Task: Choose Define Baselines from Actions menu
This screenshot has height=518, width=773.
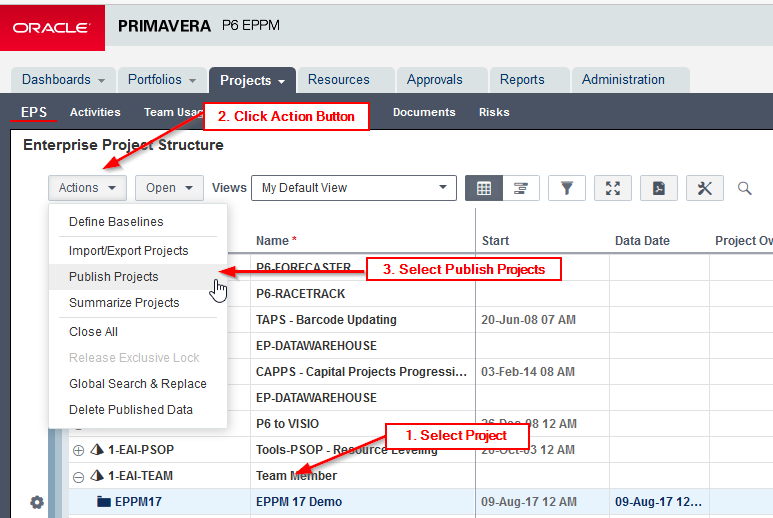Action: tap(138, 222)
